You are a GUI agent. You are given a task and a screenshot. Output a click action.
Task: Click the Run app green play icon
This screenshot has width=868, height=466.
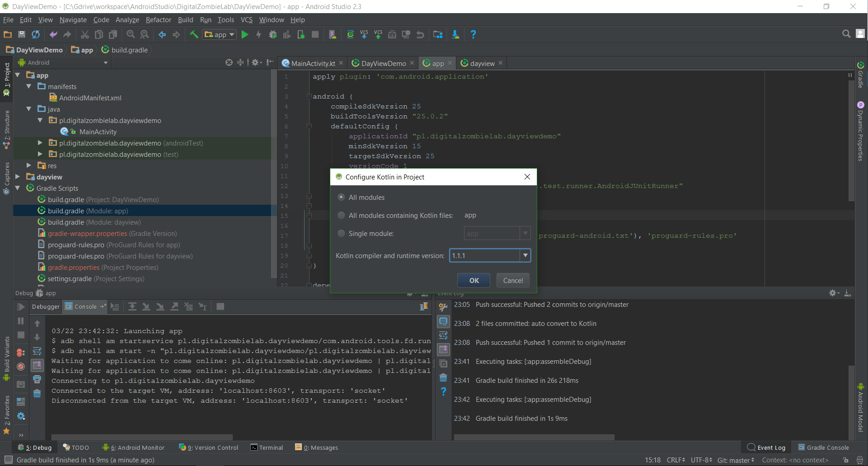[x=245, y=34]
